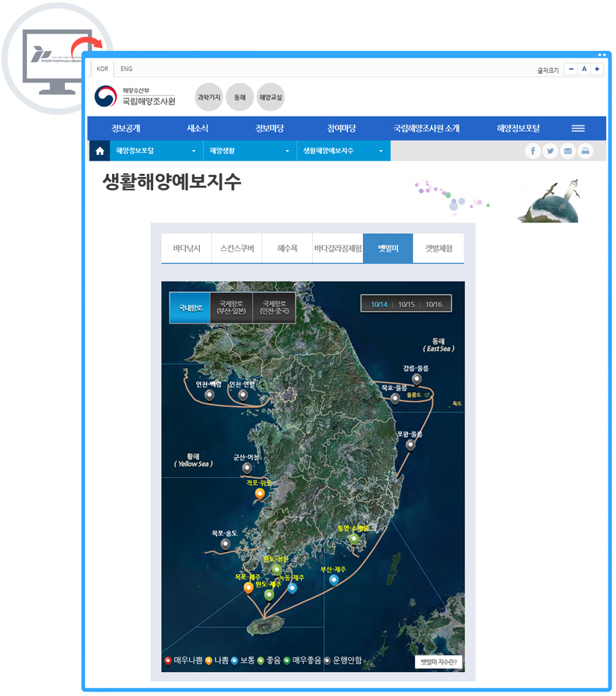The height and width of the screenshot is (696, 616).
Task: Switch to 국제항로 (인천-중국) routes
Action: [274, 308]
